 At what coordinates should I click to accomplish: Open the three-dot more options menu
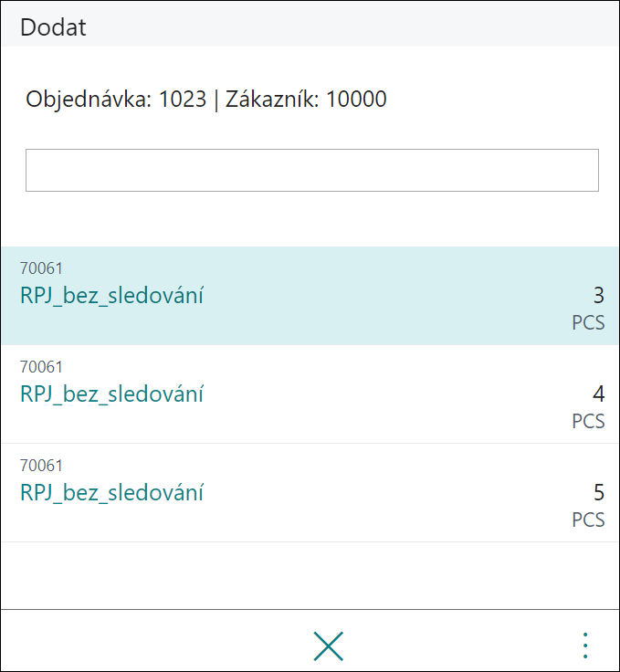[585, 646]
